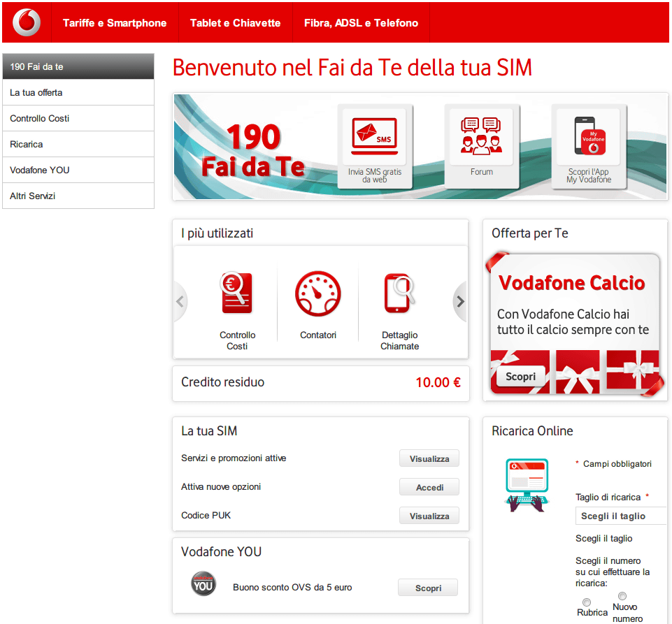Select Altri Servizi in sidebar menu

(x=78, y=196)
